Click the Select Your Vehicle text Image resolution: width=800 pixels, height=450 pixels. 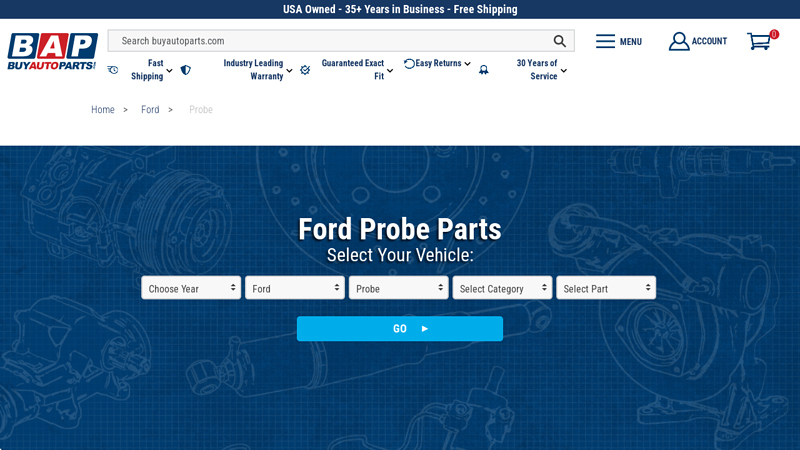(x=400, y=255)
